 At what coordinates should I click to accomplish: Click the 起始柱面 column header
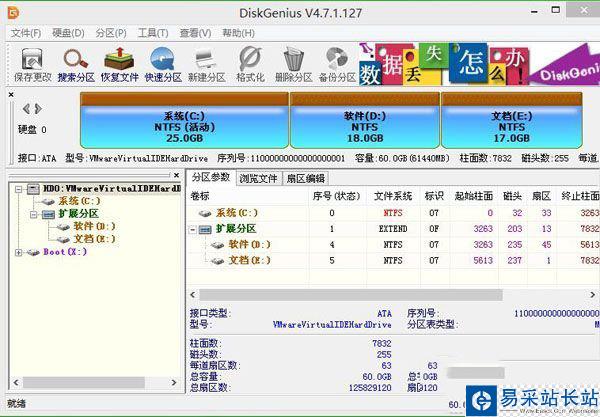pos(473,196)
